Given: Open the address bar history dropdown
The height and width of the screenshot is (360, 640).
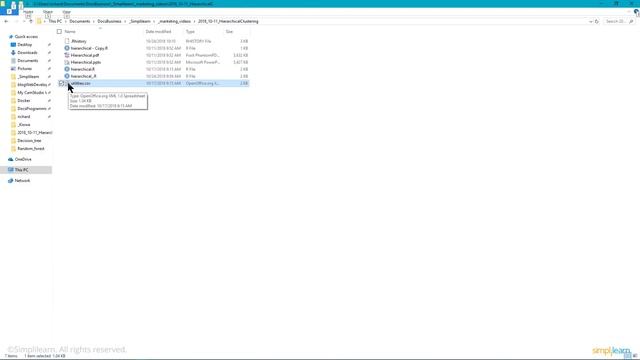Looking at the screenshot, I should (x=591, y=21).
